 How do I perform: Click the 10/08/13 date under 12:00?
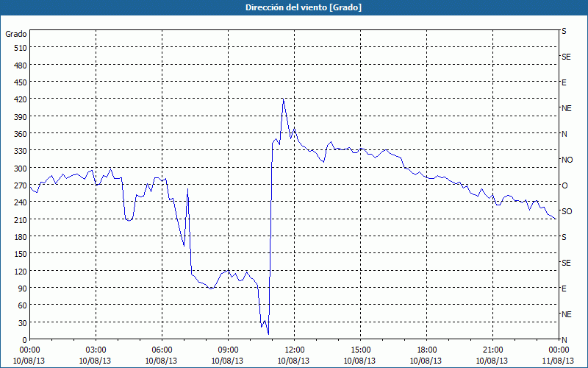(294, 361)
